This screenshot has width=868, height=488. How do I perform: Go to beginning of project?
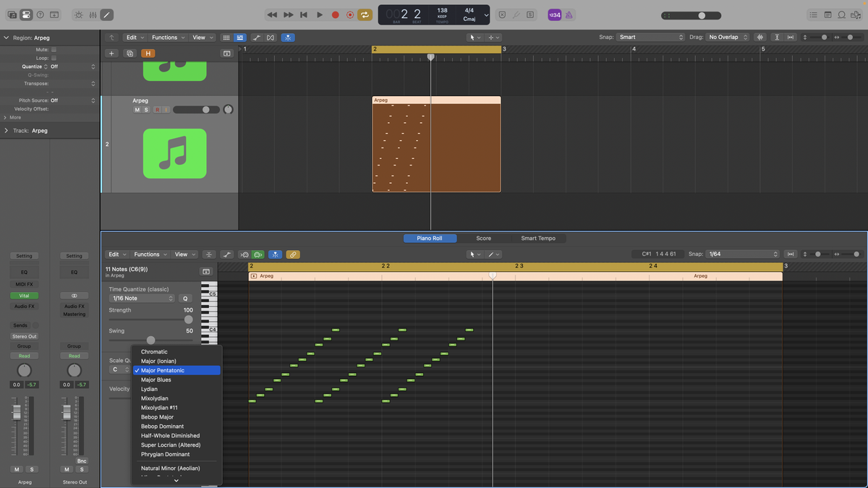304,14
